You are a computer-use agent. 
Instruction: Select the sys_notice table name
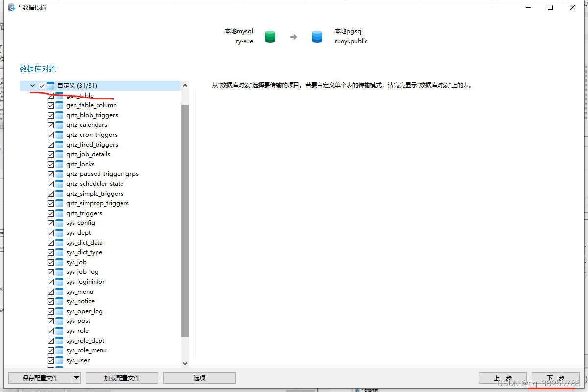(x=80, y=301)
